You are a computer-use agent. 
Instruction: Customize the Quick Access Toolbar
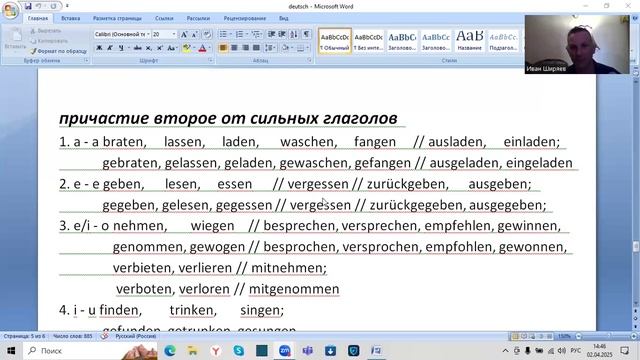[x=67, y=6]
